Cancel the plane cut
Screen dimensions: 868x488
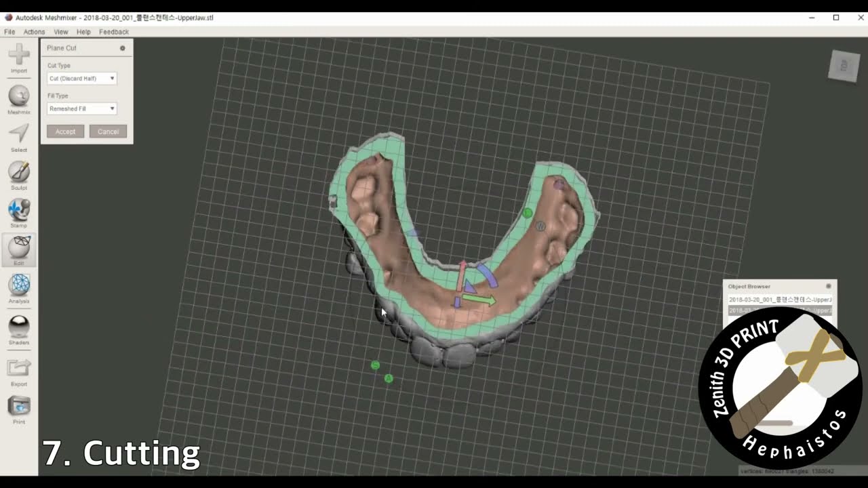click(x=108, y=131)
